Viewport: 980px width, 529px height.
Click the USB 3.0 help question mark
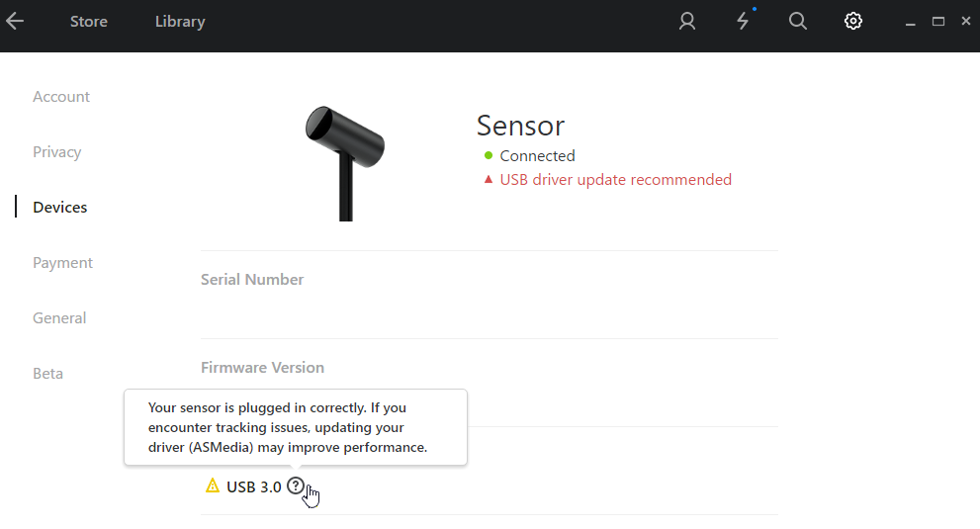[x=295, y=485]
